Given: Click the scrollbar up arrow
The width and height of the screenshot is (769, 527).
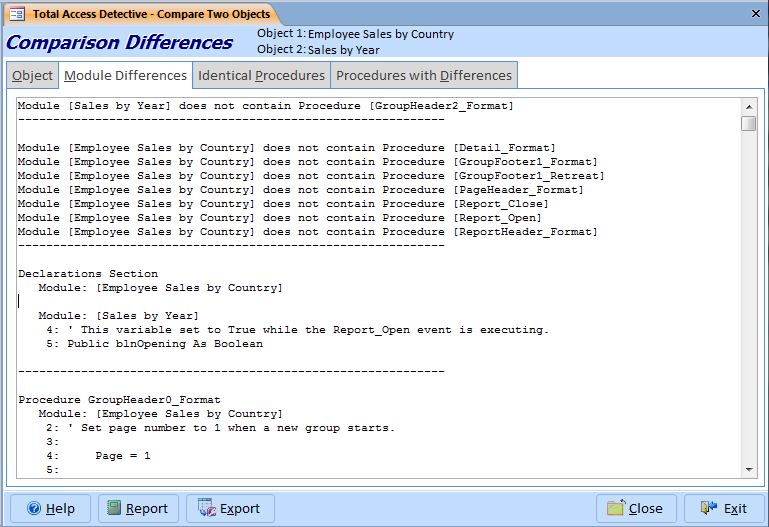Looking at the screenshot, I should [749, 106].
